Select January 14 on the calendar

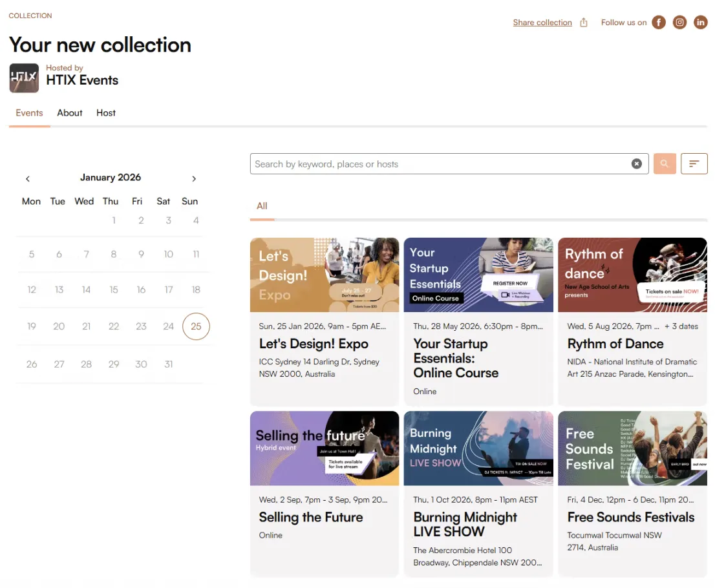pyautogui.click(x=86, y=290)
